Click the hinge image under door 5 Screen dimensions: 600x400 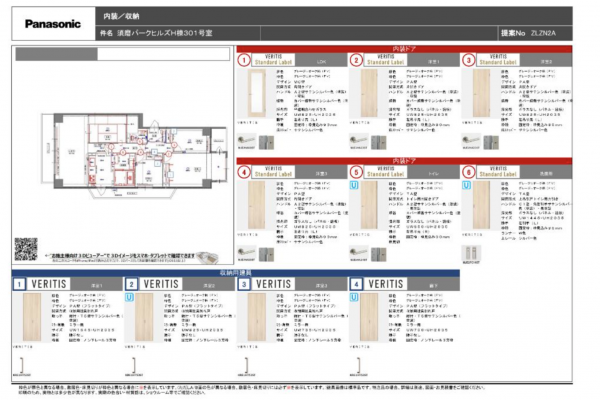pyautogui.click(x=378, y=255)
